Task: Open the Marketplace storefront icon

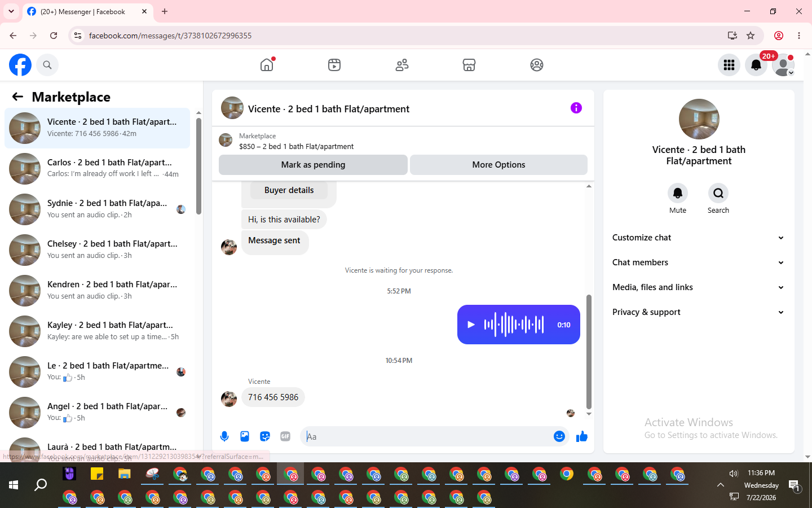Action: 469,65
